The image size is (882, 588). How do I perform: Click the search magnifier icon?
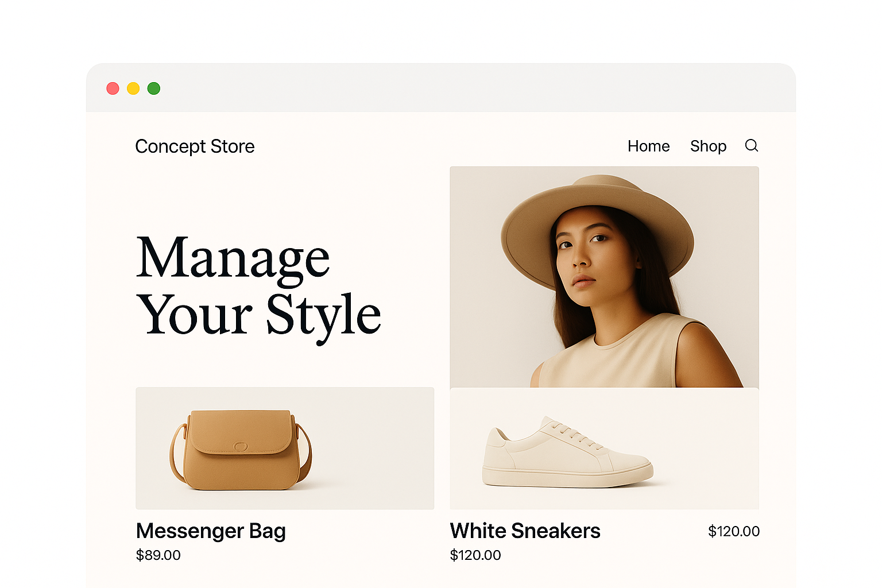point(751,146)
